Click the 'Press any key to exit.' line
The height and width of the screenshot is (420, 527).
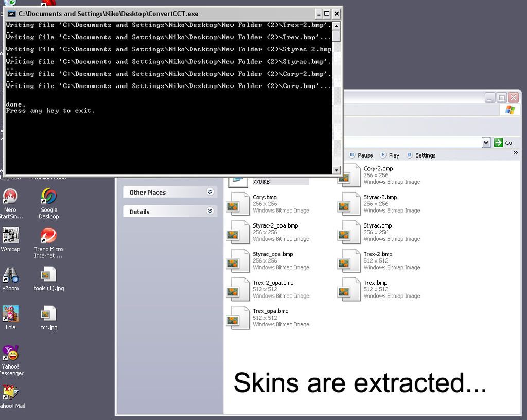(50, 111)
